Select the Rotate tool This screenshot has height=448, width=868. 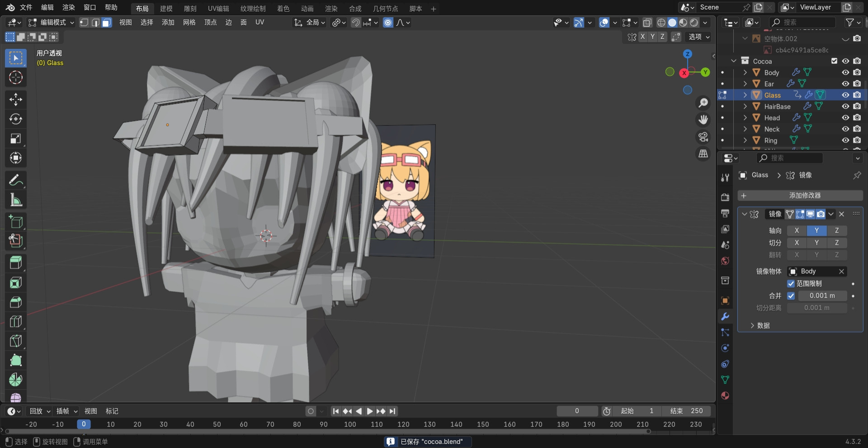tap(16, 119)
